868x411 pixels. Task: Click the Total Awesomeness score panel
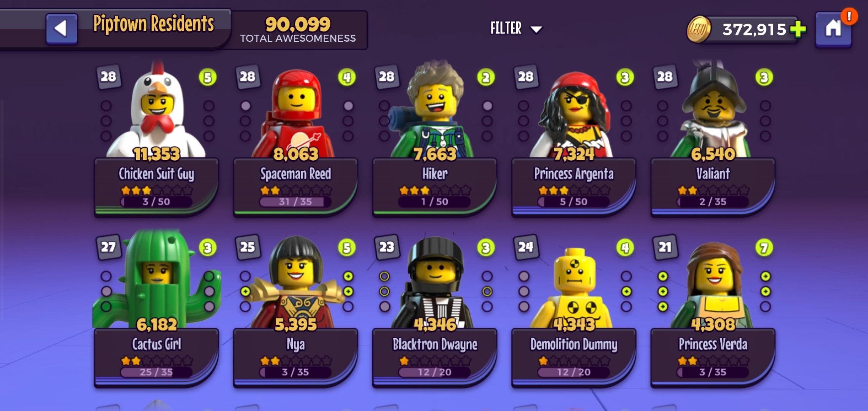tap(298, 30)
